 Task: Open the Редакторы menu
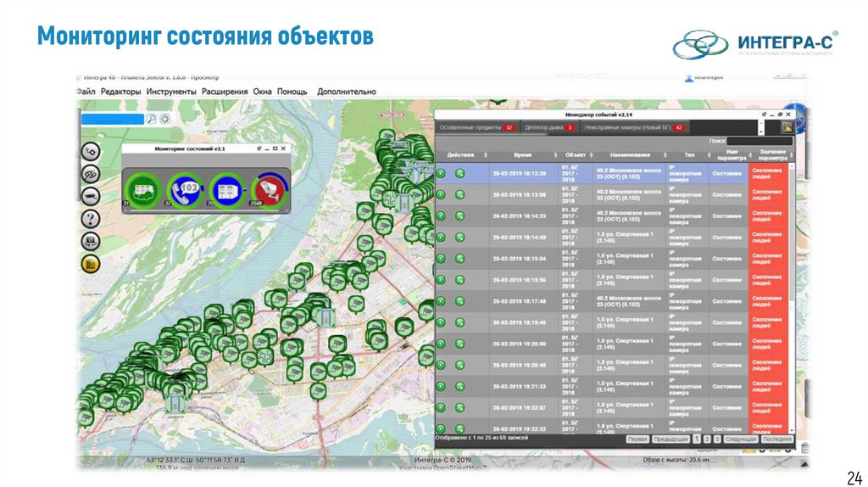120,92
